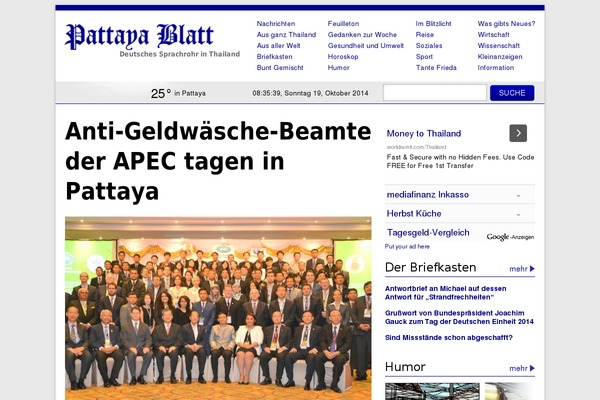Click the worldremit.com/Thailand ad URL

click(x=416, y=147)
